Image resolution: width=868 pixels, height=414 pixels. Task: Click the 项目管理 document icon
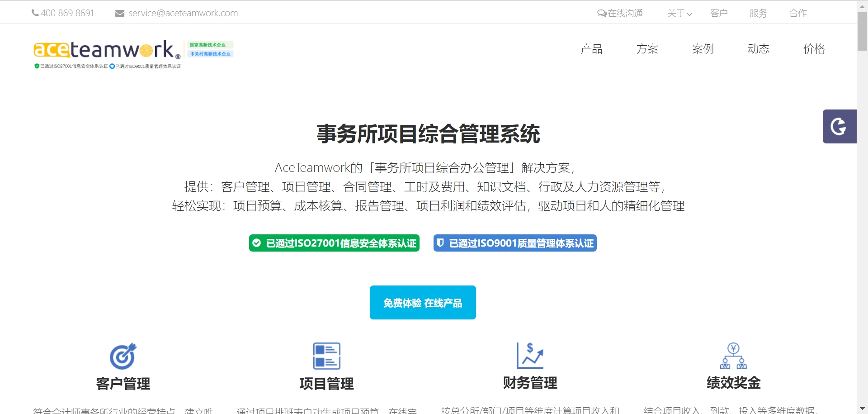(x=327, y=356)
